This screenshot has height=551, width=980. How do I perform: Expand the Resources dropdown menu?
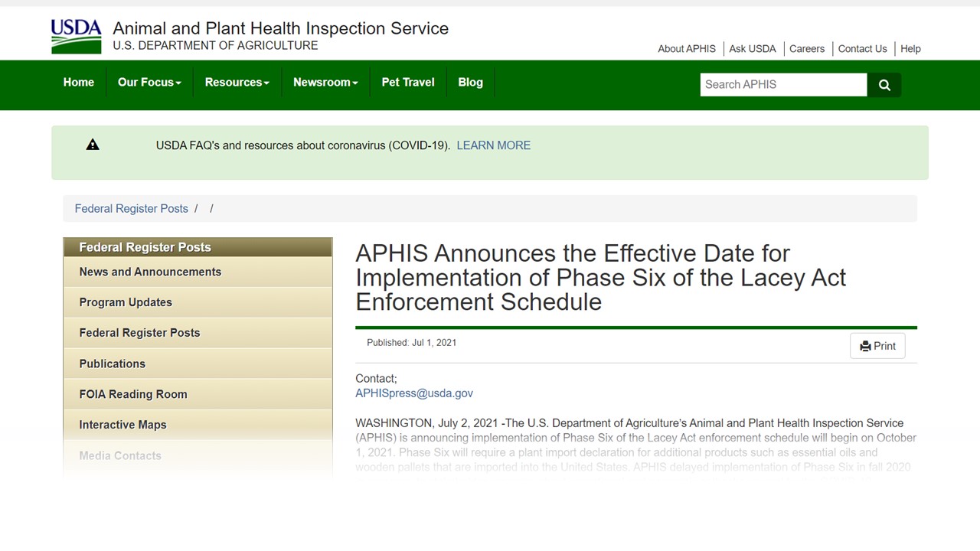click(x=237, y=83)
